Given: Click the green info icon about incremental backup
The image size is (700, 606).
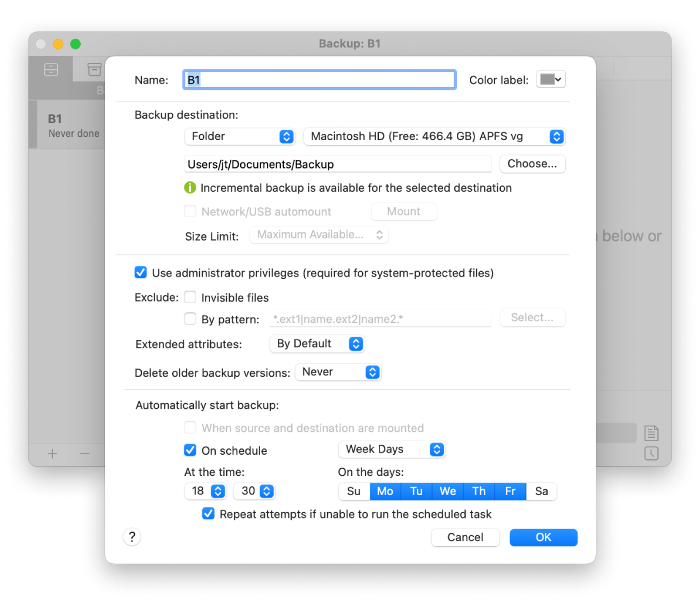Looking at the screenshot, I should (190, 188).
